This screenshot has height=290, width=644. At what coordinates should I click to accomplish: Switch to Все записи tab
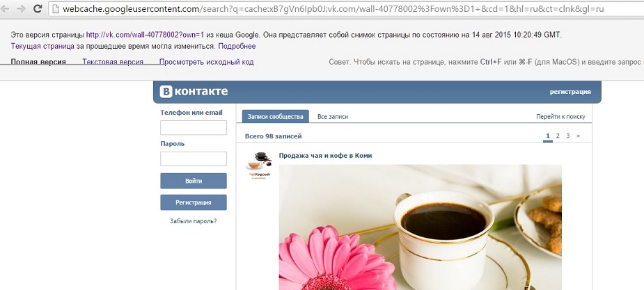(333, 117)
